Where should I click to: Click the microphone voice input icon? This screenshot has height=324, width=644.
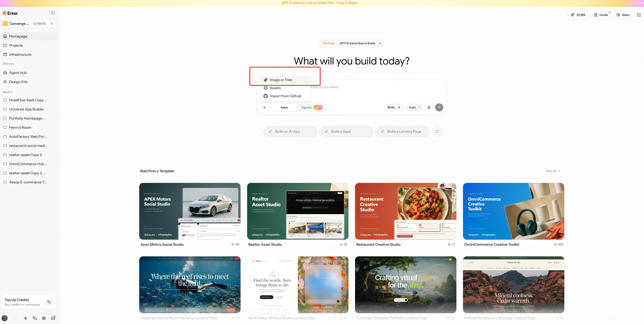coord(429,108)
